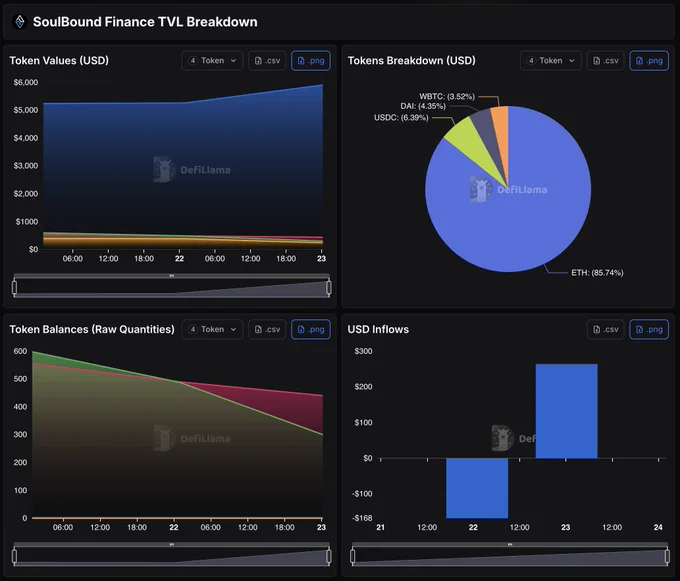Click the 'USD Inflows' panel title
This screenshot has height=581, width=680.
[x=378, y=330]
